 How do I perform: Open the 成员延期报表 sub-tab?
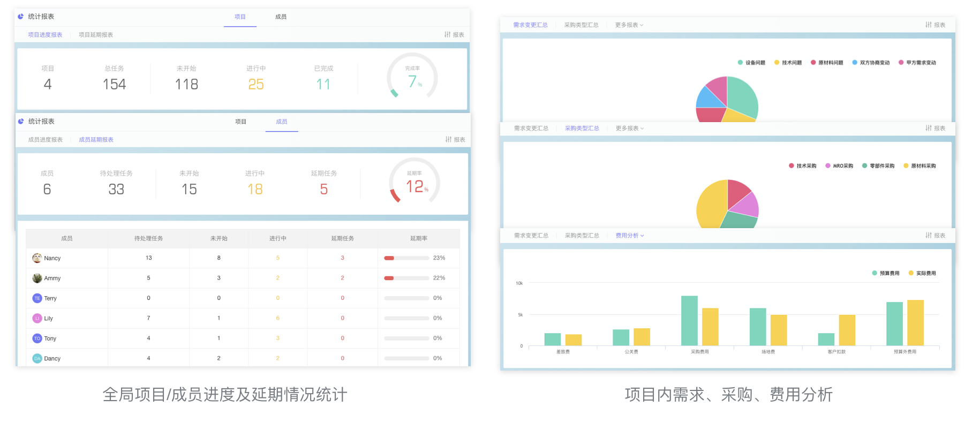point(96,140)
